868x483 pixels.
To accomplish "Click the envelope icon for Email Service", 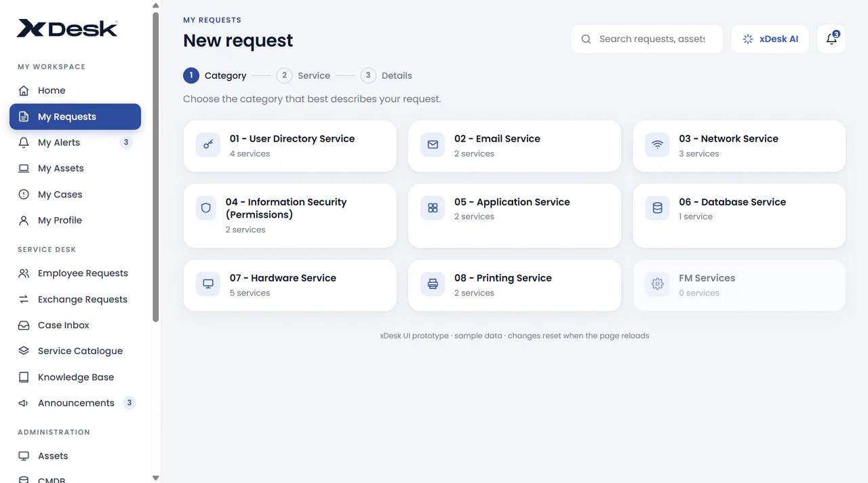I will (433, 144).
